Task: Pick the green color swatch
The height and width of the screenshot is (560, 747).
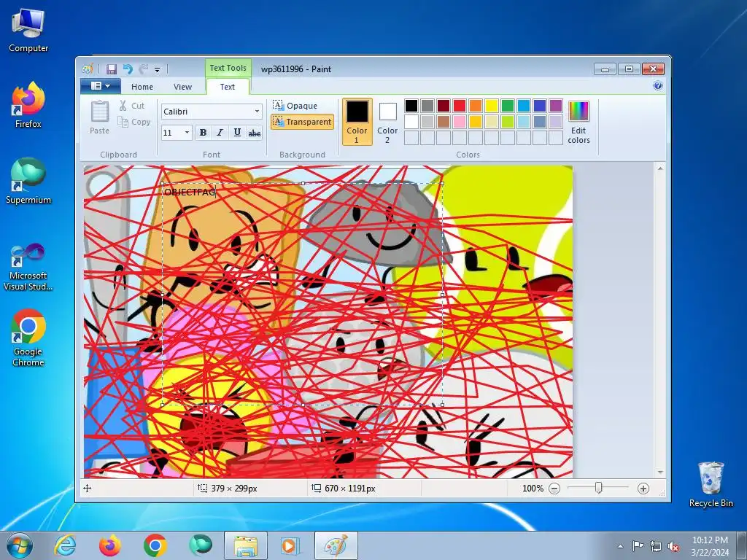Action: click(508, 105)
